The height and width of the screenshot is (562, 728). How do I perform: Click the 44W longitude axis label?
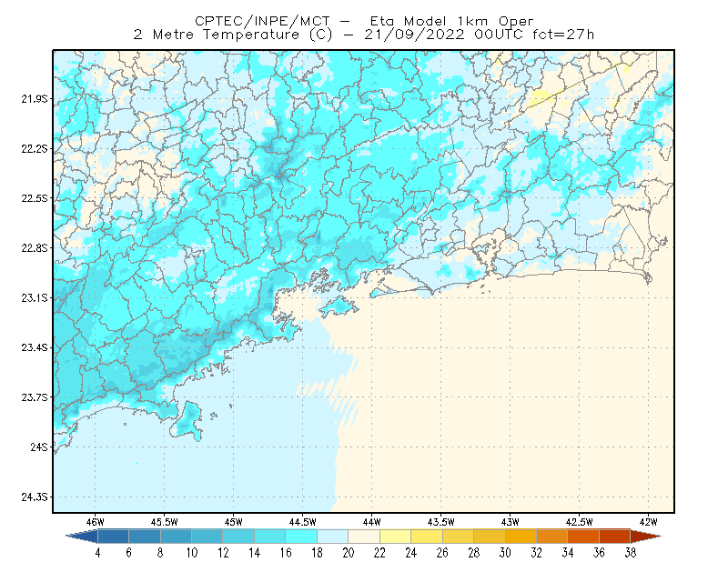coord(371,522)
